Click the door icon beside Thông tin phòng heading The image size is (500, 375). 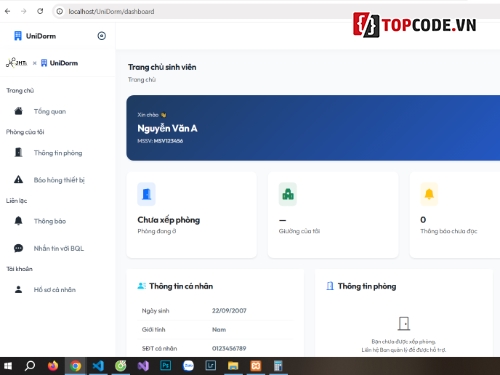pyautogui.click(x=330, y=286)
